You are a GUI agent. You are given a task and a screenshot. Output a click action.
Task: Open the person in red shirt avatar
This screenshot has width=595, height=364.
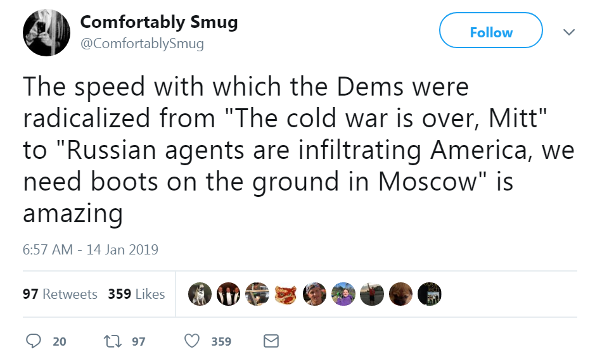(372, 294)
